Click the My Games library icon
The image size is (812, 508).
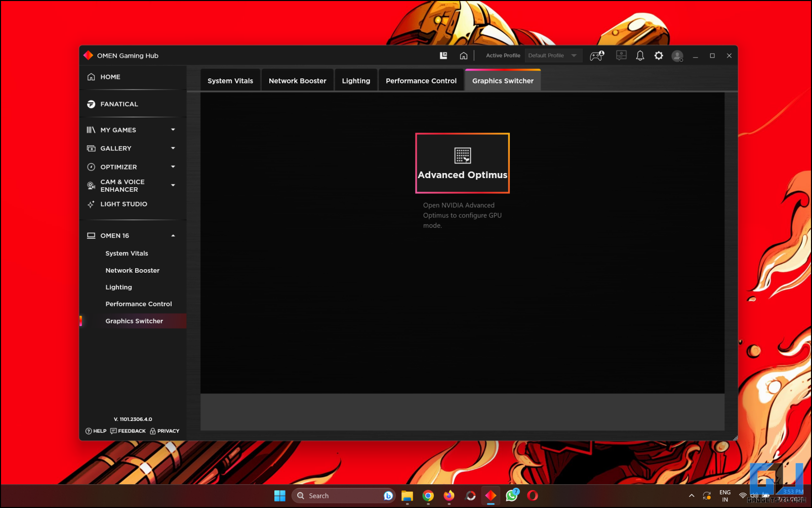[x=91, y=130]
